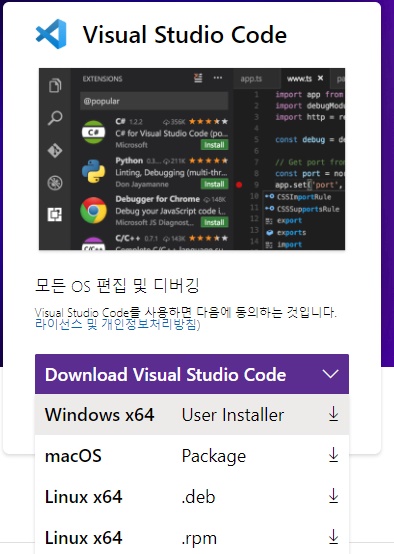Collapse the download options chevron
The width and height of the screenshot is (394, 554).
(331, 374)
